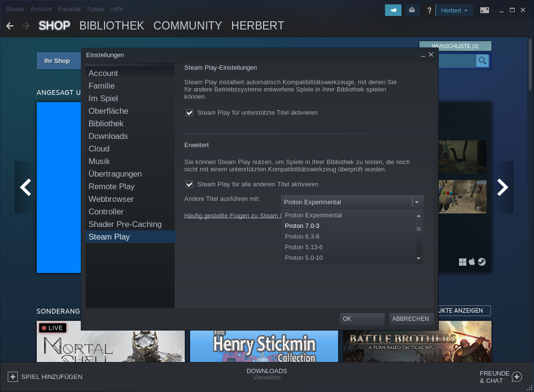Click the dropdown list scrollbar handle
Image resolution: width=534 pixels, height=392 pixels.
[418, 229]
